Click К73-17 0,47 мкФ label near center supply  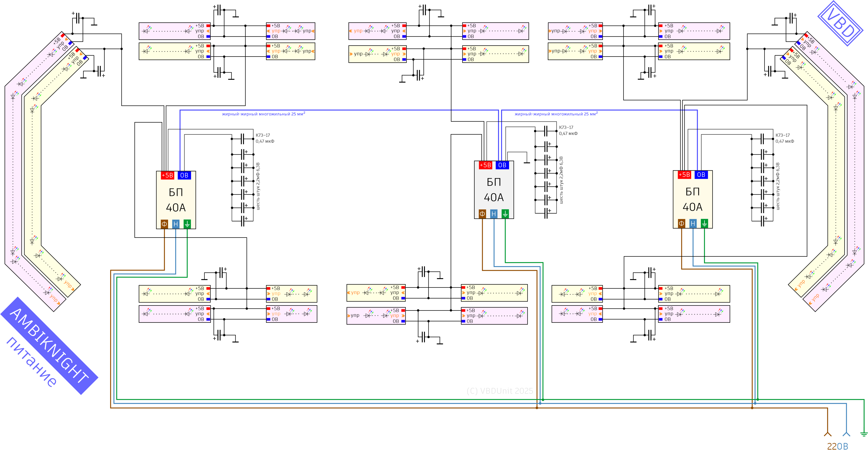(x=568, y=130)
